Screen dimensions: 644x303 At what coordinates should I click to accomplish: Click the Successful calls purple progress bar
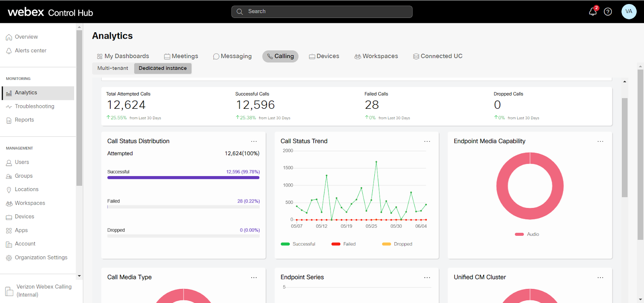pos(184,178)
